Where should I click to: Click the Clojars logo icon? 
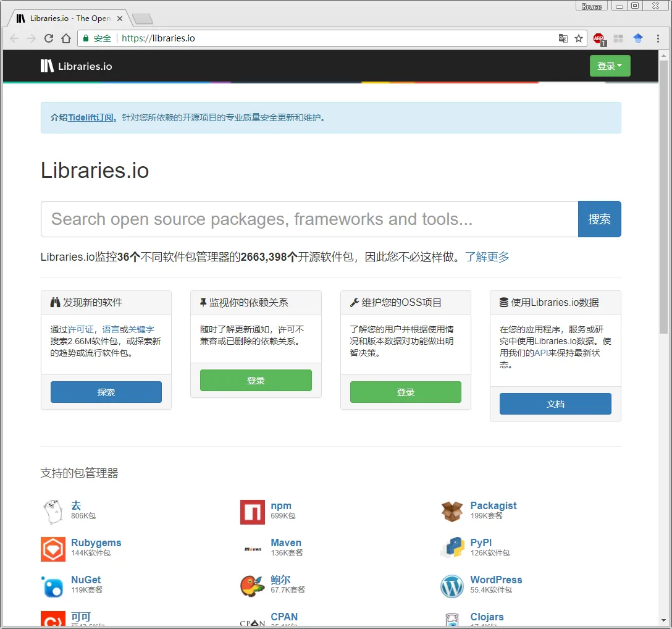pyautogui.click(x=452, y=620)
